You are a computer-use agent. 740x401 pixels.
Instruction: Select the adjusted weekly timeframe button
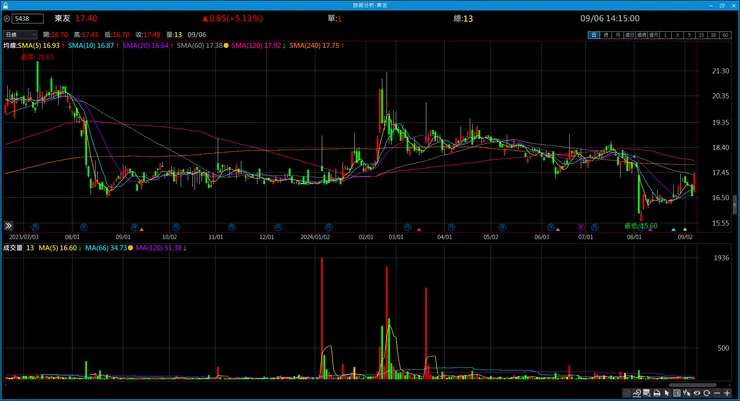point(641,35)
